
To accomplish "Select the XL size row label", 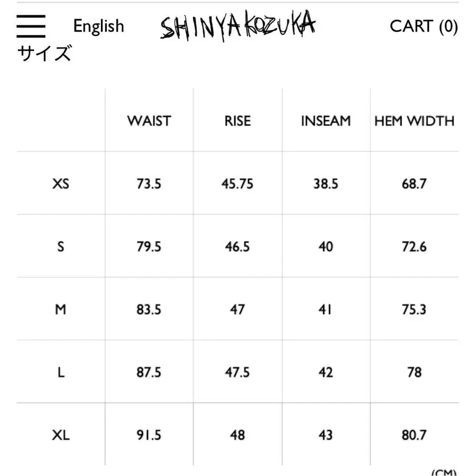I will click(x=61, y=435).
